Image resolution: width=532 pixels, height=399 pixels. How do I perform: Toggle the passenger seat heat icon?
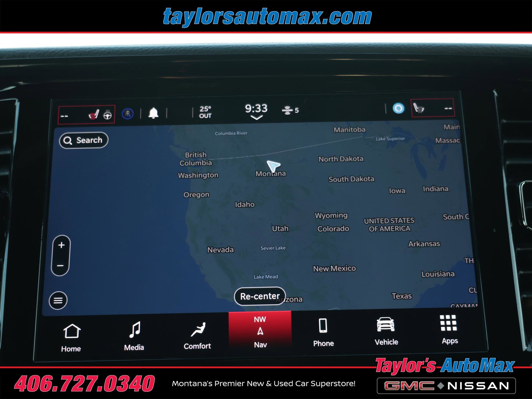[x=418, y=108]
